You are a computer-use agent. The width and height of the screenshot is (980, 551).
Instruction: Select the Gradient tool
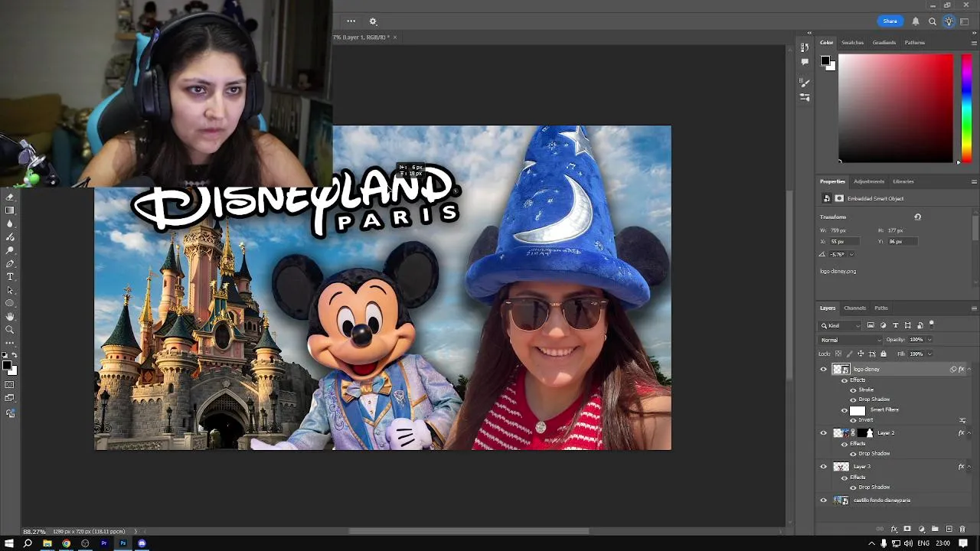[10, 210]
